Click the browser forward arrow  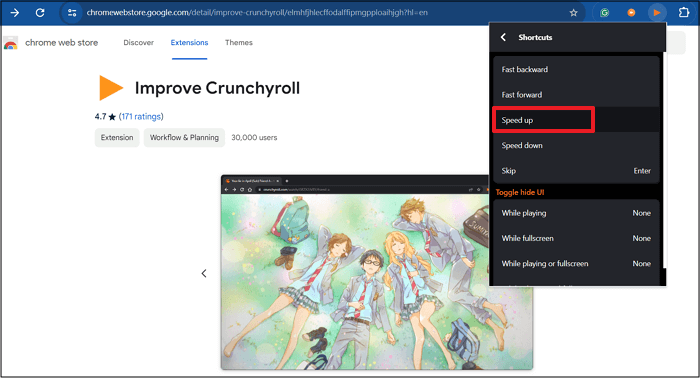(x=15, y=12)
